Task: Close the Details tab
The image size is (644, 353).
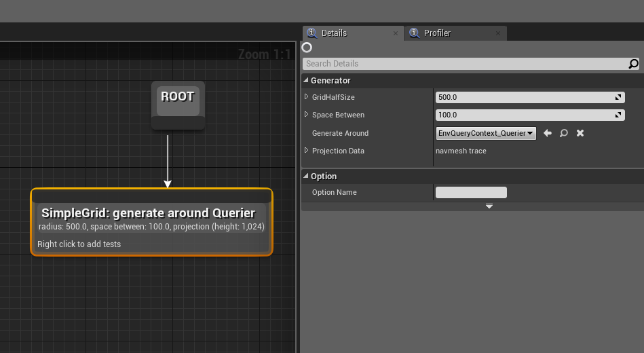Action: (396, 33)
